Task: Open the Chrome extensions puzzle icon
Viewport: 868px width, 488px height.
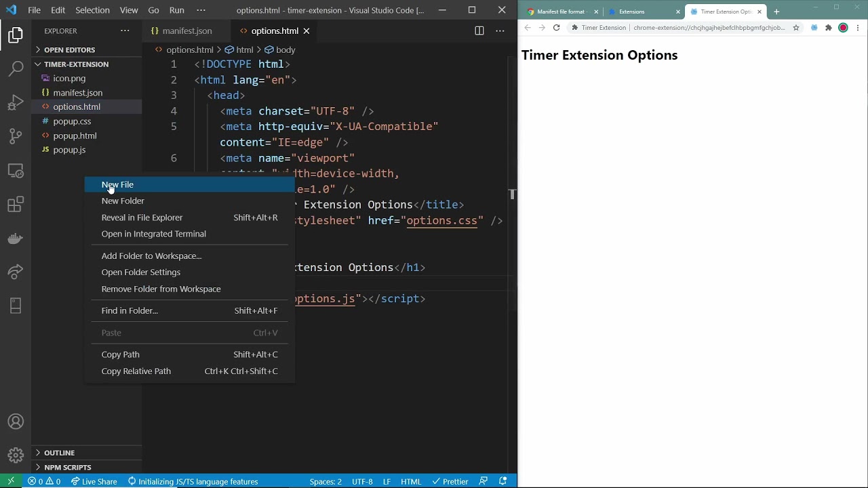Action: tap(829, 28)
